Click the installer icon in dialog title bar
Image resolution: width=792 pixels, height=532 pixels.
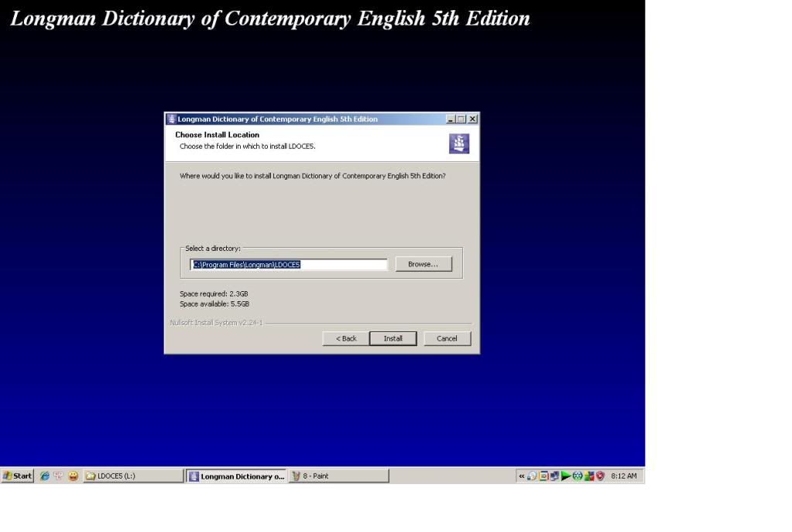pyautogui.click(x=171, y=119)
